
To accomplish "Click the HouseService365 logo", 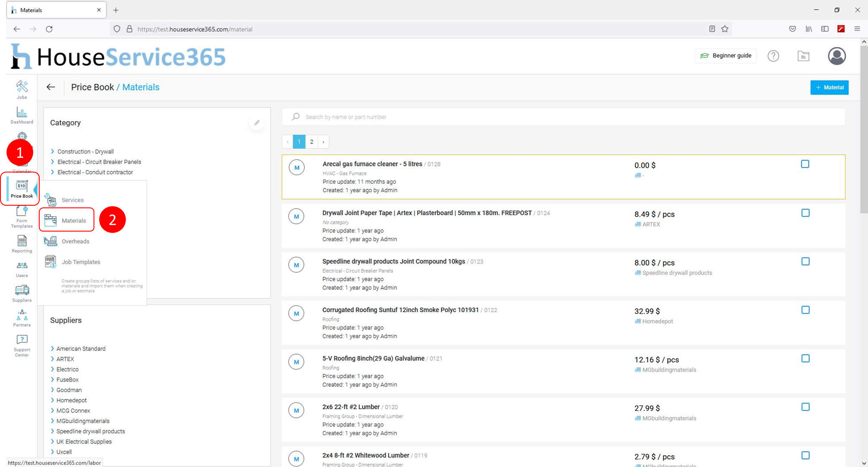I will [118, 56].
